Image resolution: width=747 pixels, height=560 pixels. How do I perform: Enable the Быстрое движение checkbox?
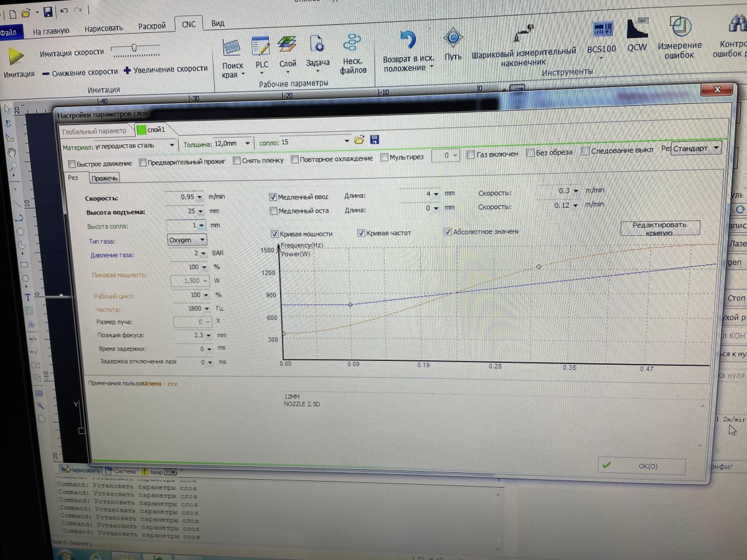72,164
